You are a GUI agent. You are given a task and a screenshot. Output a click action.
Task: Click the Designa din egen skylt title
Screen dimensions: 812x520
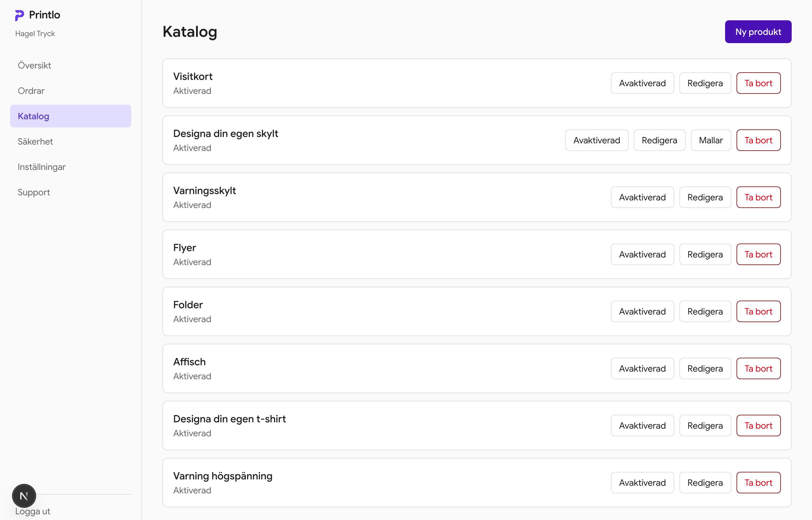pyautogui.click(x=226, y=134)
